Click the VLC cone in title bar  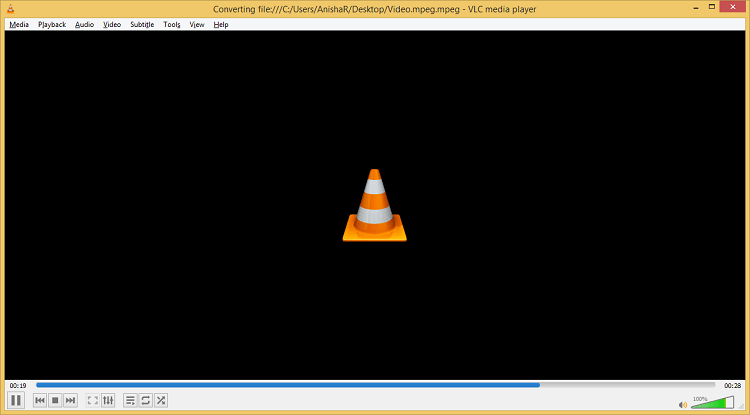10,9
